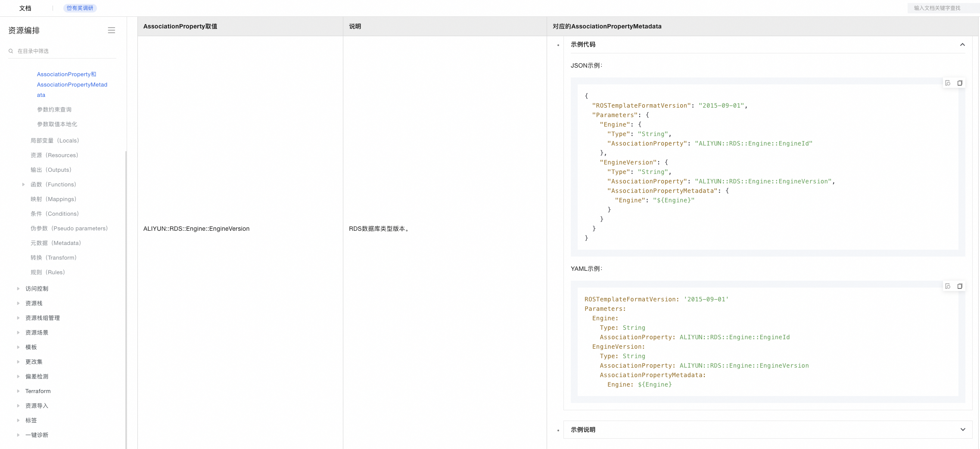
Task: Expand the 函数 (Functions) tree arrow
Action: 23,184
